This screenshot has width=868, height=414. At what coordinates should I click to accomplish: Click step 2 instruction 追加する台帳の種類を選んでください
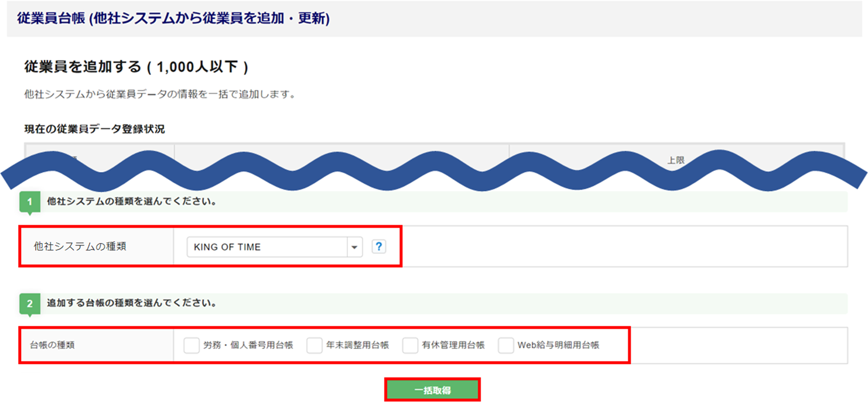(132, 303)
